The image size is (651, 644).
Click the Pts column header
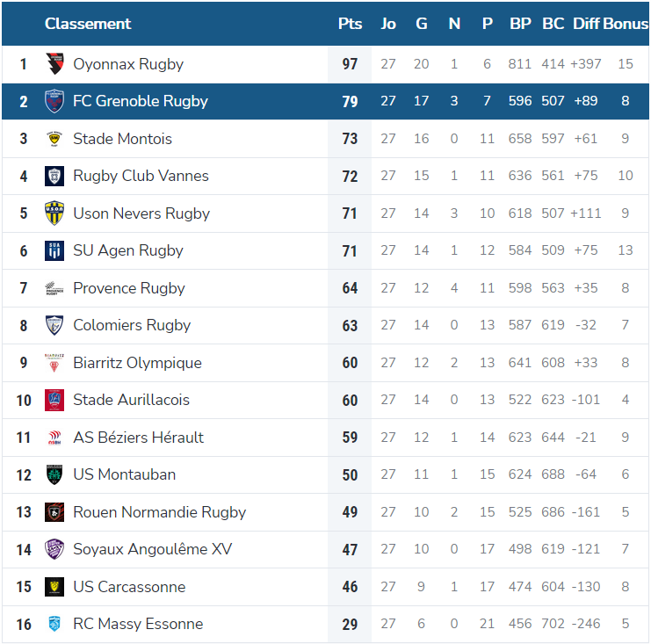[350, 24]
